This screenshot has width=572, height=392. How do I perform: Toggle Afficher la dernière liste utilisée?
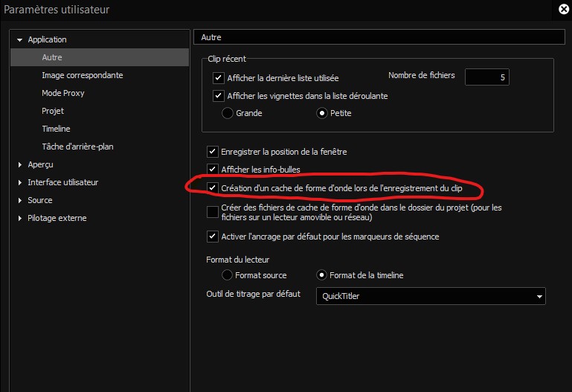(219, 77)
